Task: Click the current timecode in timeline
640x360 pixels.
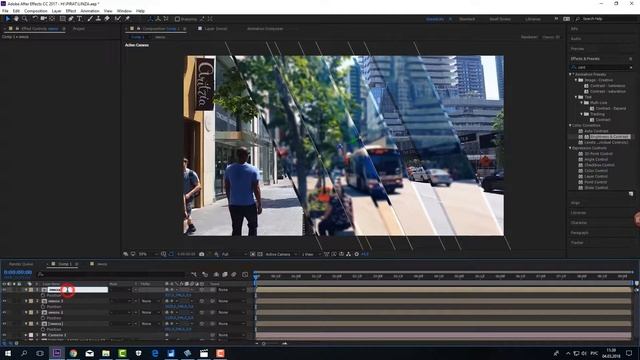Action: 18,272
